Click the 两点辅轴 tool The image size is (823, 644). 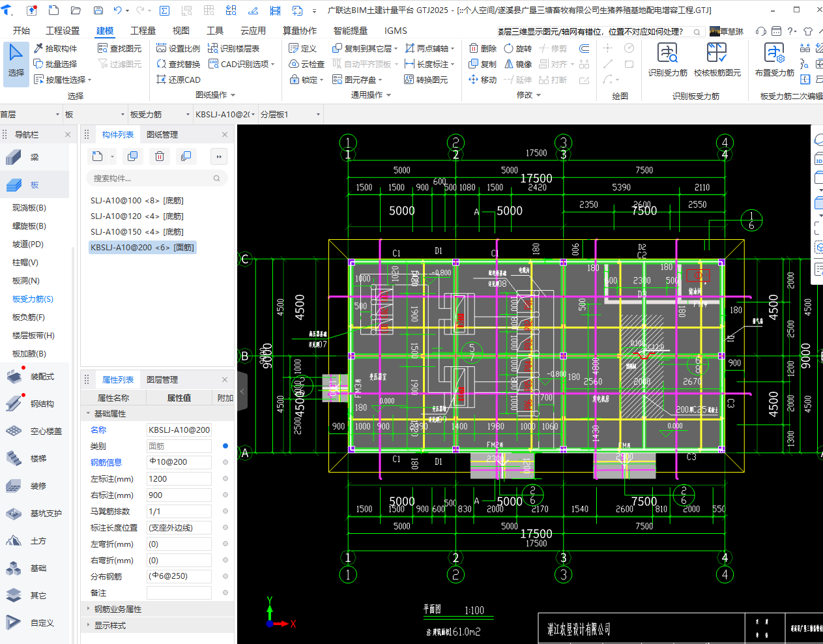pyautogui.click(x=430, y=48)
